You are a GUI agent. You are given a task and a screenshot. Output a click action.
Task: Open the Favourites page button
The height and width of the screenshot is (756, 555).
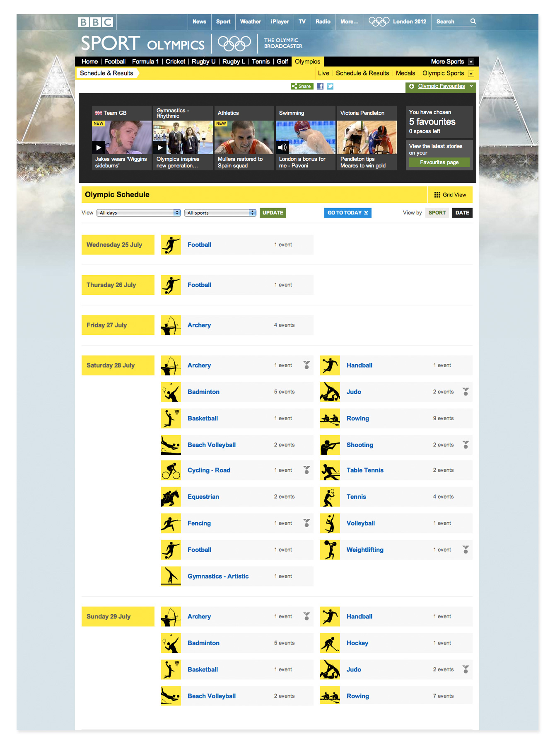coord(439,162)
